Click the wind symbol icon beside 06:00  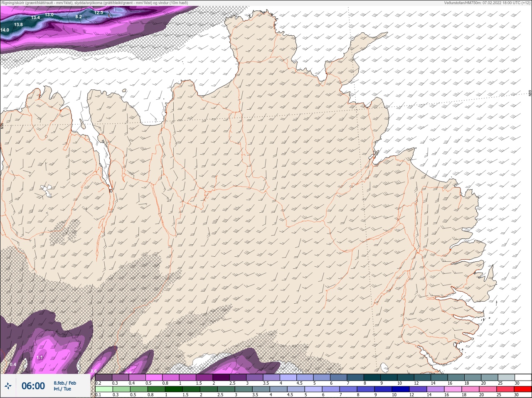point(8,386)
